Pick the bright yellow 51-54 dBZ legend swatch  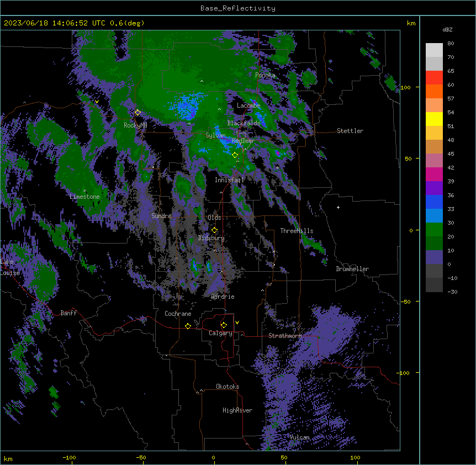[x=434, y=119]
